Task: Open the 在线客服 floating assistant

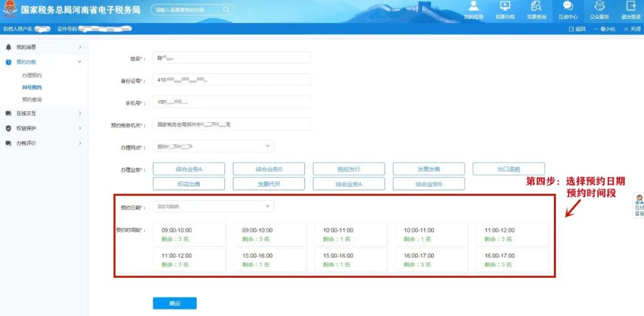Action: tap(639, 206)
